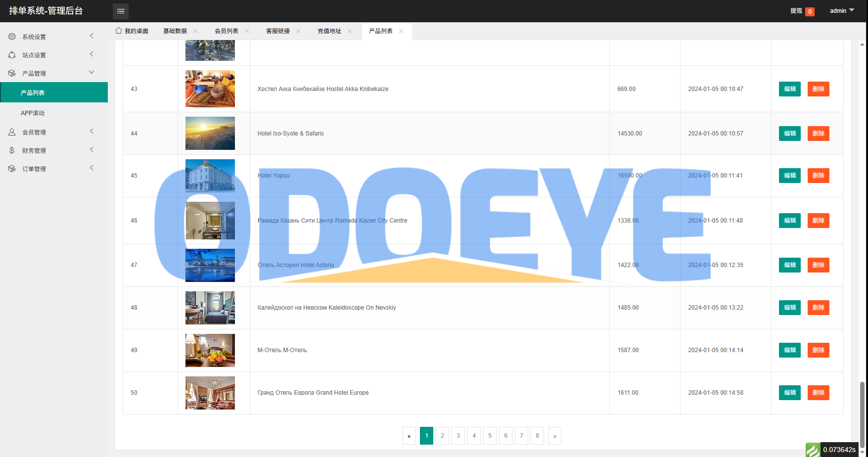This screenshot has width=868, height=457.
Task: Open the admin user dropdown
Action: click(x=842, y=10)
